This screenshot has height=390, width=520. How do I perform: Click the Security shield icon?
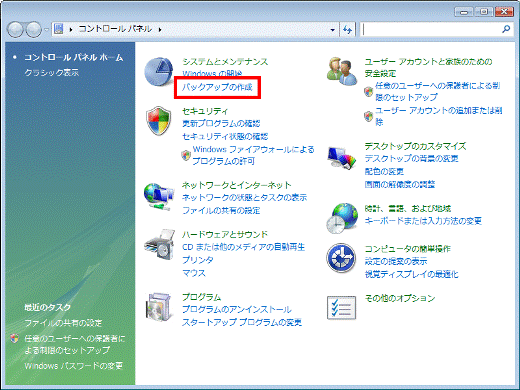[x=159, y=121]
